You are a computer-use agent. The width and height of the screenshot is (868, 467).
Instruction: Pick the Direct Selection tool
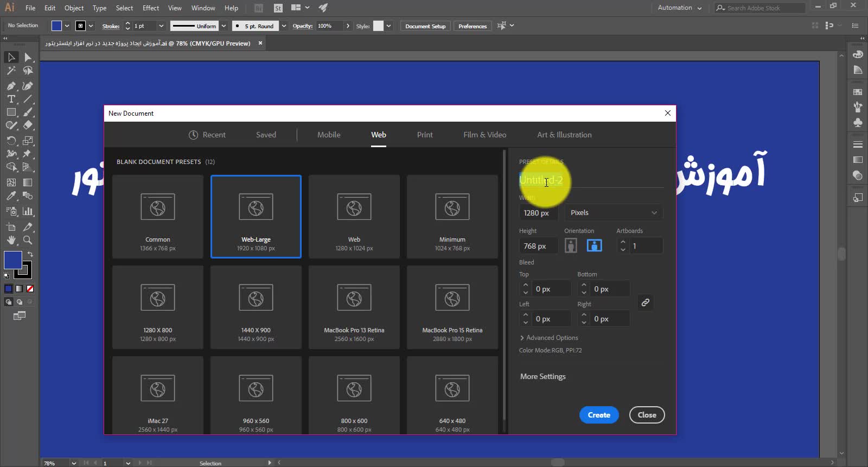point(28,57)
